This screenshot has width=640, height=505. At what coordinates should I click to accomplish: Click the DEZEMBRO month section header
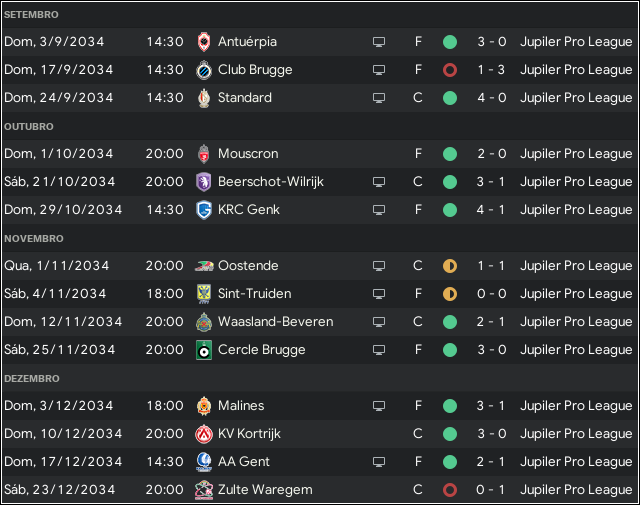click(x=32, y=378)
